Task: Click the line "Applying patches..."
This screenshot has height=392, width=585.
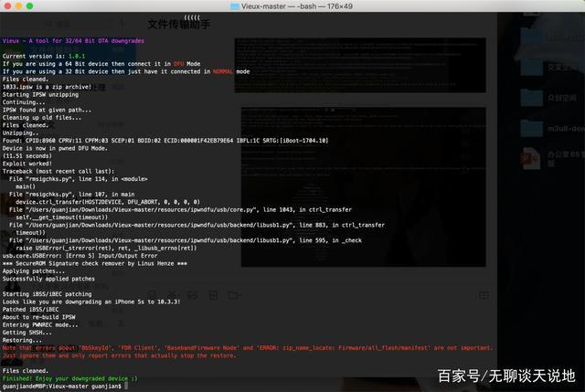Action: pyautogui.click(x=32, y=271)
